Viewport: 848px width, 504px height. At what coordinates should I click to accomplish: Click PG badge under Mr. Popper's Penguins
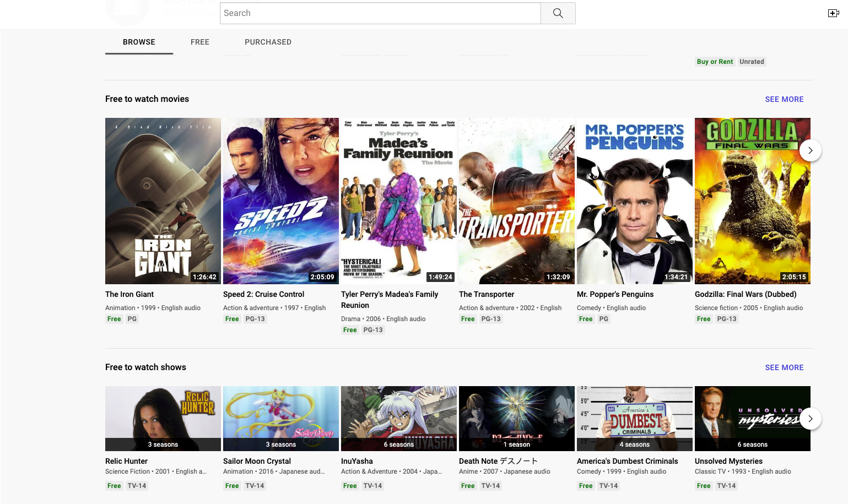click(x=604, y=319)
